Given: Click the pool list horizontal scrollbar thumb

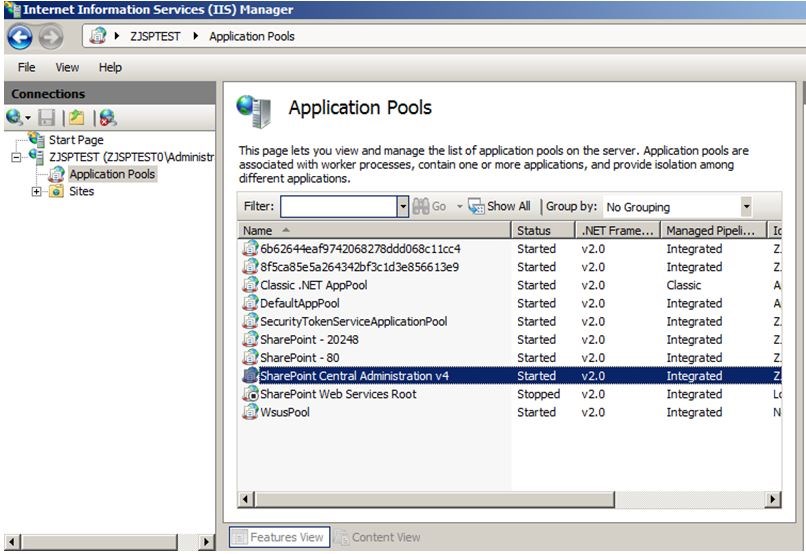Looking at the screenshot, I should [434, 499].
